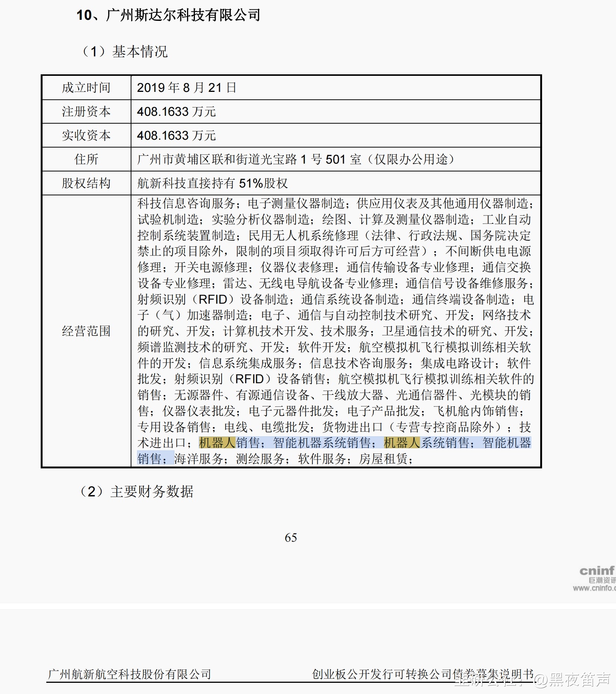Click 射频识别（RFID）设备制造 text
Image resolution: width=616 pixels, height=694 pixels.
[x=212, y=300]
